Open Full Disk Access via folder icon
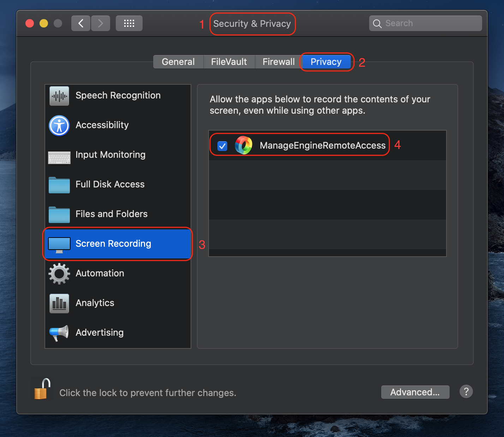Screen dimensions: 504x437 click(59, 185)
